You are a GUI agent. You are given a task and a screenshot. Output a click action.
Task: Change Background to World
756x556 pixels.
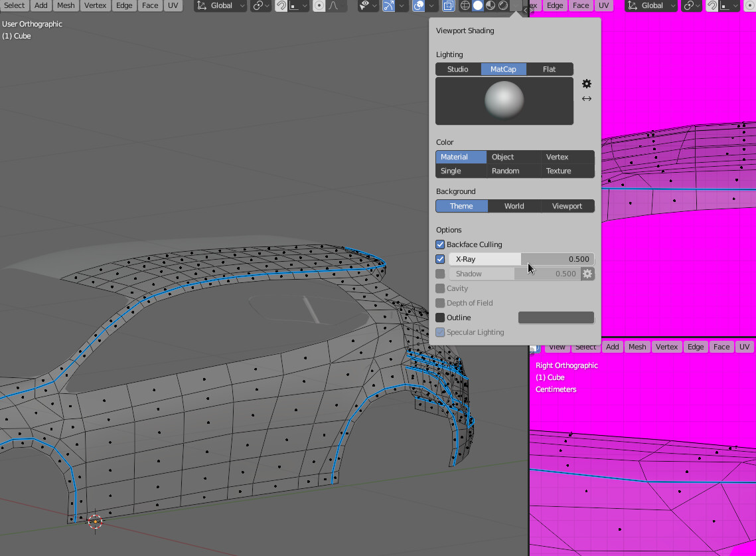(514, 206)
